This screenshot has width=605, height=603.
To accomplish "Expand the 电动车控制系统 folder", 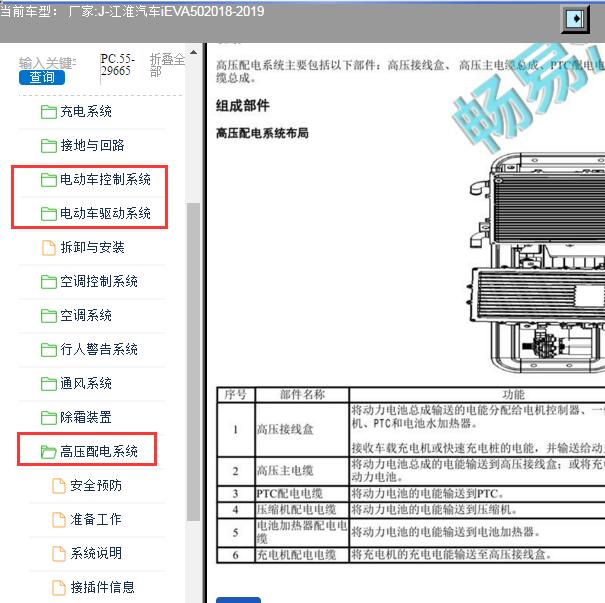I will point(105,180).
